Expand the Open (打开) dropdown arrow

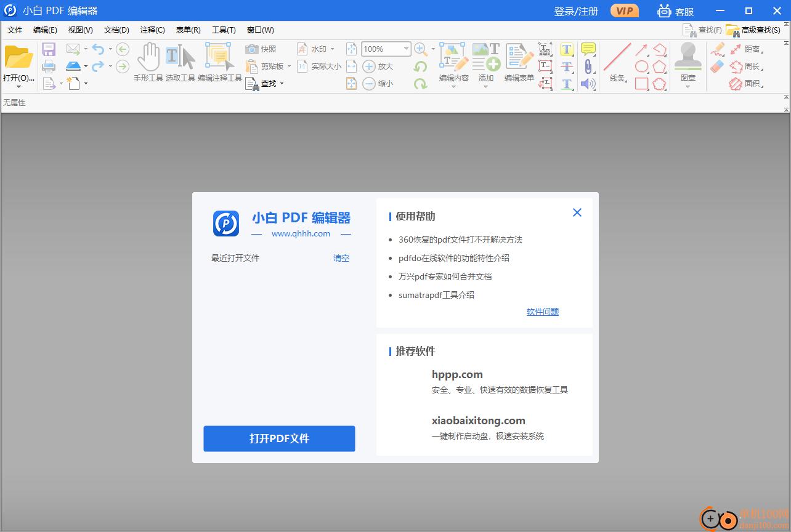(x=19, y=87)
